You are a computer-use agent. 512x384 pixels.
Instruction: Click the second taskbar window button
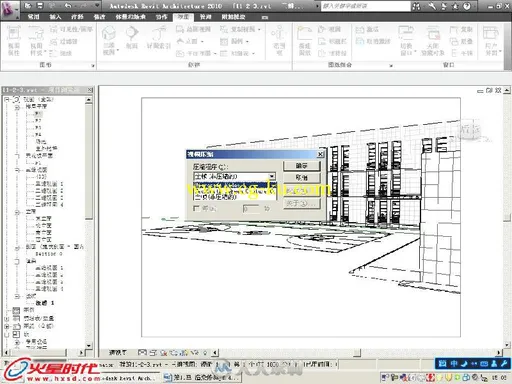(201, 378)
